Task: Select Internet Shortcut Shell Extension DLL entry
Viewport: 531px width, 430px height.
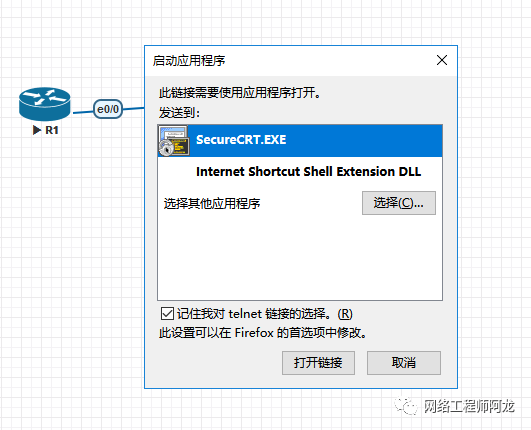Action: click(308, 171)
